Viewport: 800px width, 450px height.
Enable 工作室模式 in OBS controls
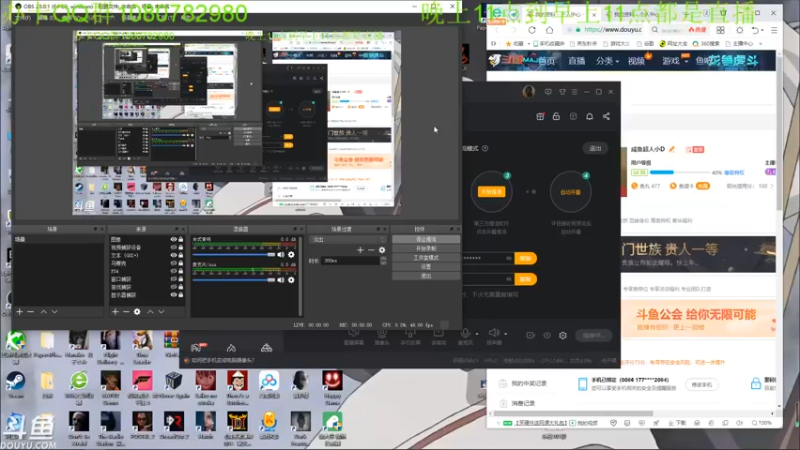tap(426, 258)
